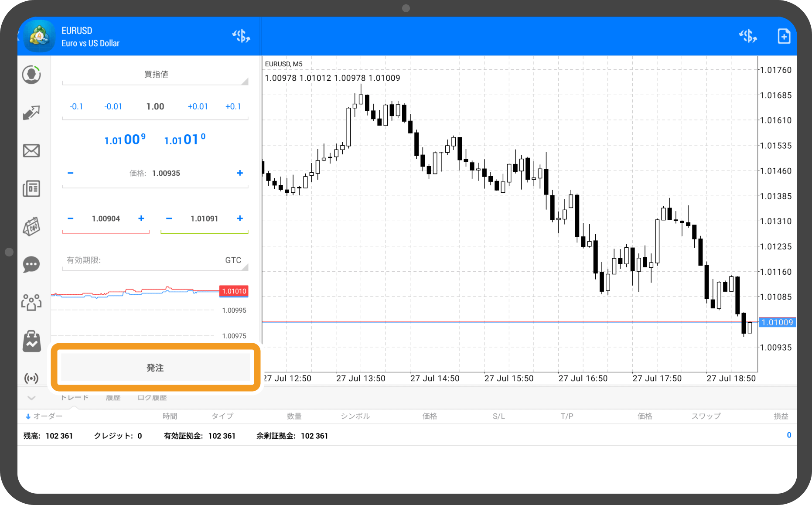Decrease stop loss 1.00904 with minus
Viewport: 812px width, 505px height.
point(71,218)
